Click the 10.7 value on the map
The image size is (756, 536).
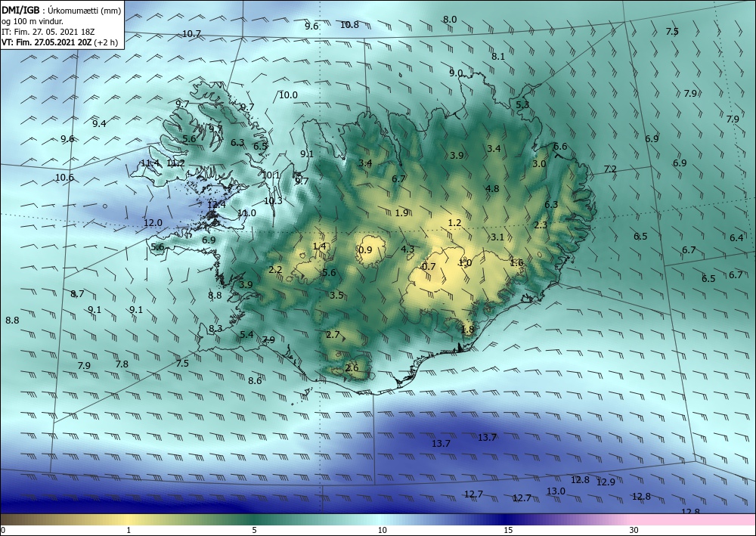[x=191, y=34]
